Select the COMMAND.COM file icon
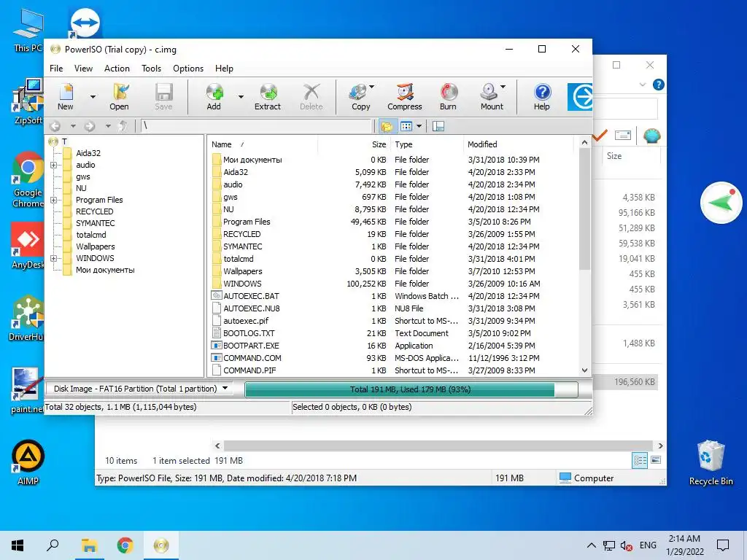Image resolution: width=747 pixels, height=560 pixels. point(217,357)
